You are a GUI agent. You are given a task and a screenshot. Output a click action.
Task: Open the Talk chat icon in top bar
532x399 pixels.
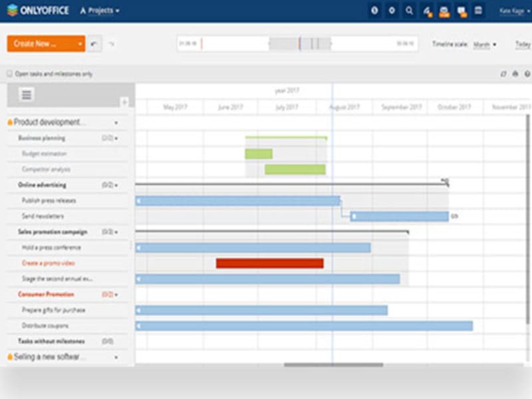(460, 11)
